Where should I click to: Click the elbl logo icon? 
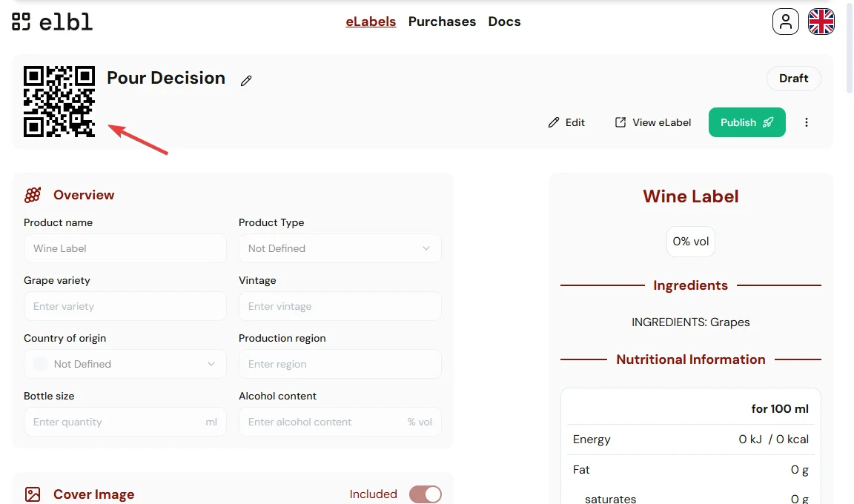point(21,21)
